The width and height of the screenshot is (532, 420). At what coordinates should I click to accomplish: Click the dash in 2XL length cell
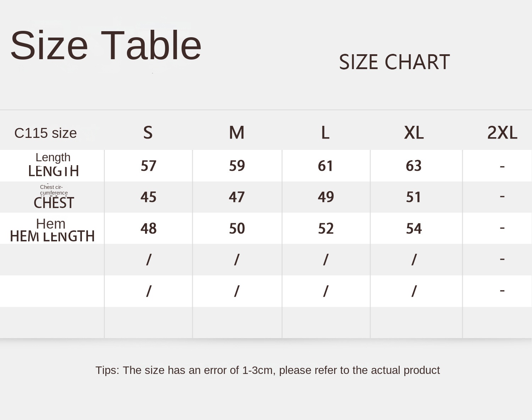click(502, 166)
